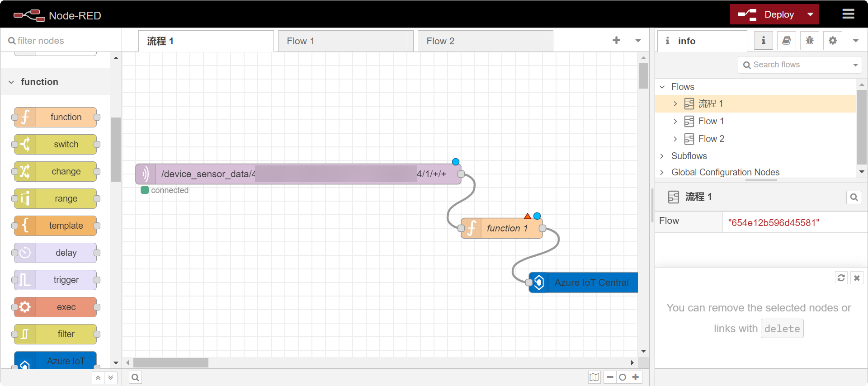This screenshot has width=868, height=386.
Task: Zoom in the workspace
Action: [636, 377]
